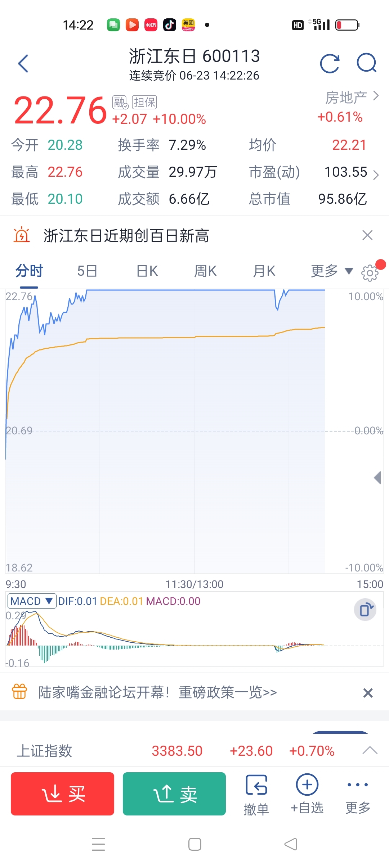Tap the back arrow icon

tap(23, 64)
